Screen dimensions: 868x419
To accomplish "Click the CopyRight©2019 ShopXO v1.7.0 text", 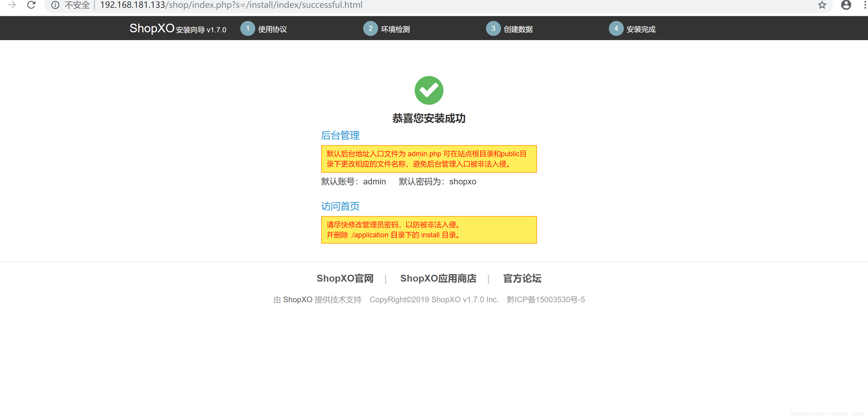I will click(434, 300).
